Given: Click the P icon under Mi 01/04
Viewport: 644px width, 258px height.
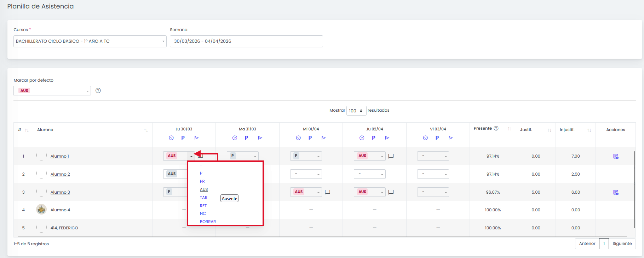Looking at the screenshot, I should click(310, 138).
